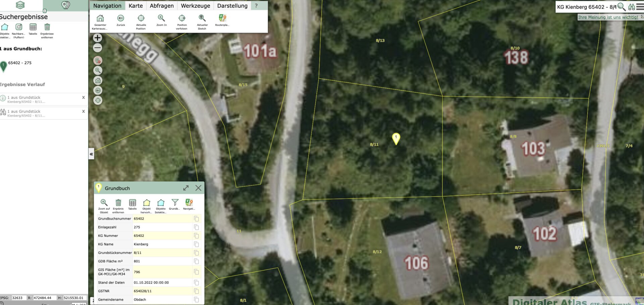Click Zoom auf Objekt in Grundbuch panel
Screen dimensions: 644x305
(x=104, y=203)
